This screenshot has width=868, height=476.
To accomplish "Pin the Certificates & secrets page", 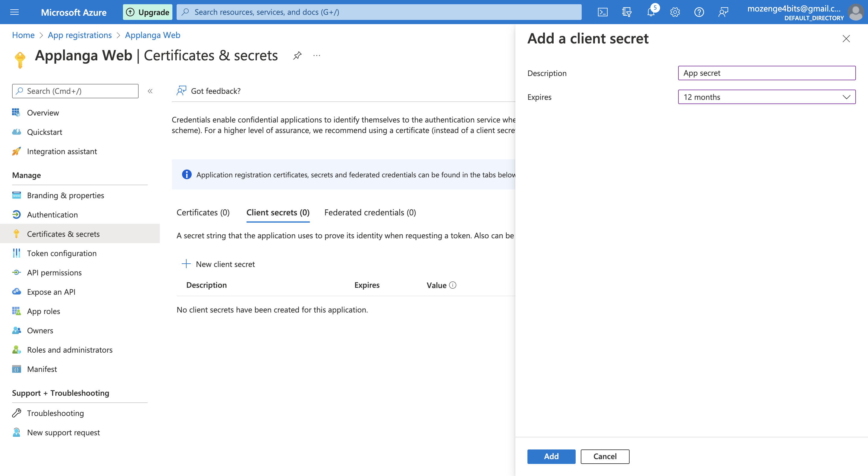I will [297, 55].
